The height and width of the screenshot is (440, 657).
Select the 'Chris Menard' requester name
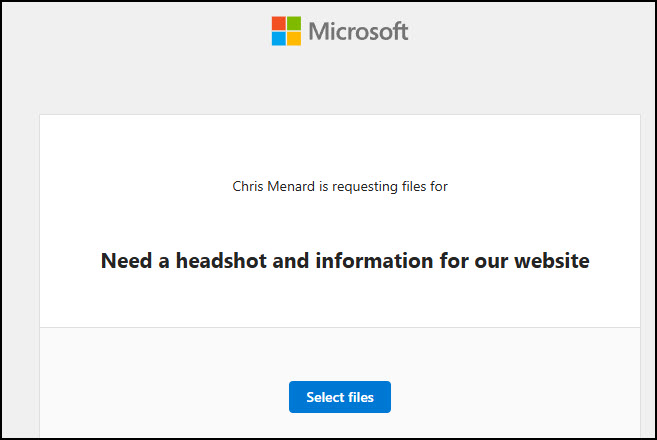273,186
